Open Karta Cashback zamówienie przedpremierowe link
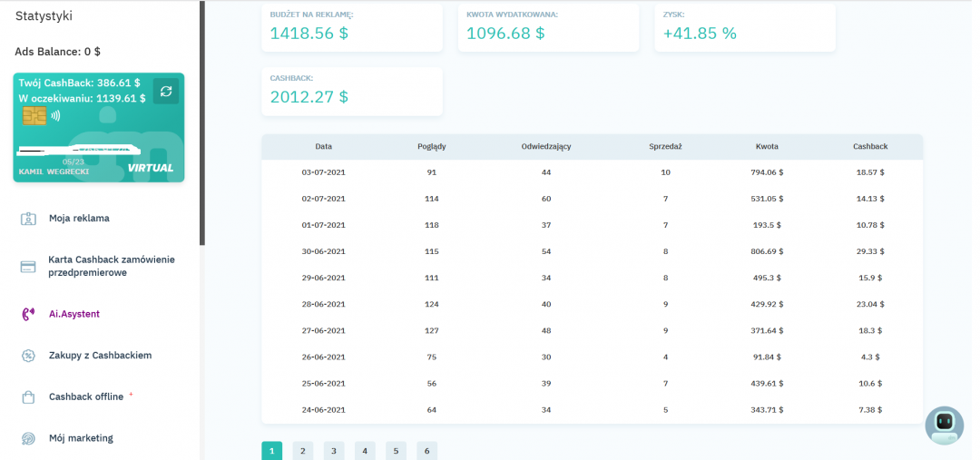 point(111,266)
